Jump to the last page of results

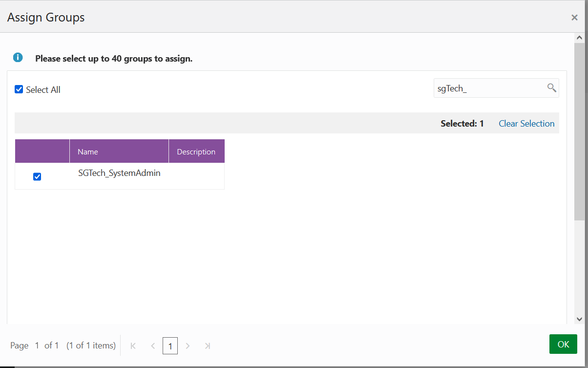208,346
